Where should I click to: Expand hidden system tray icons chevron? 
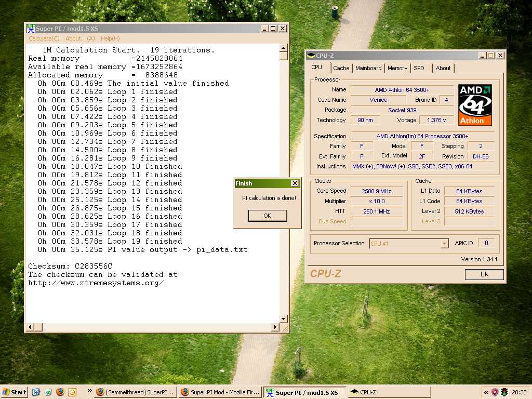coord(486,393)
